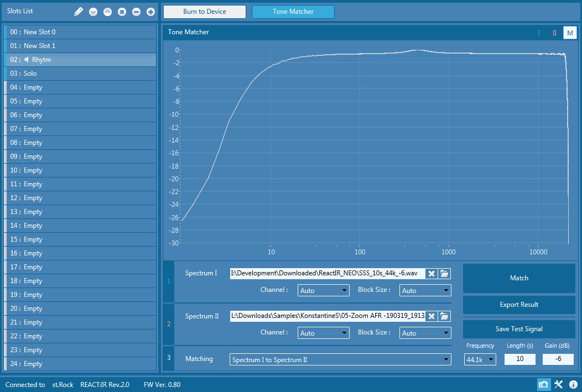The height and width of the screenshot is (392, 582).
Task: Click the camera screenshot icon
Action: click(x=543, y=384)
